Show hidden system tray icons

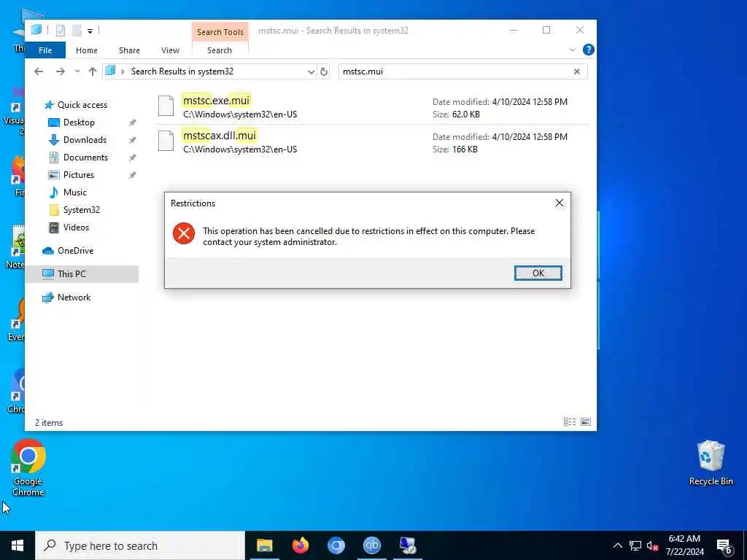tap(617, 545)
